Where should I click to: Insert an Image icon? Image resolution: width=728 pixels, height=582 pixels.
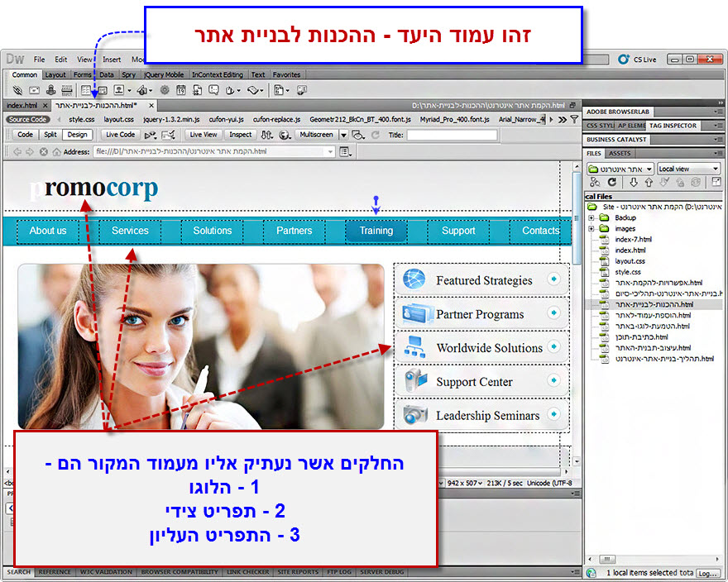pos(119,90)
